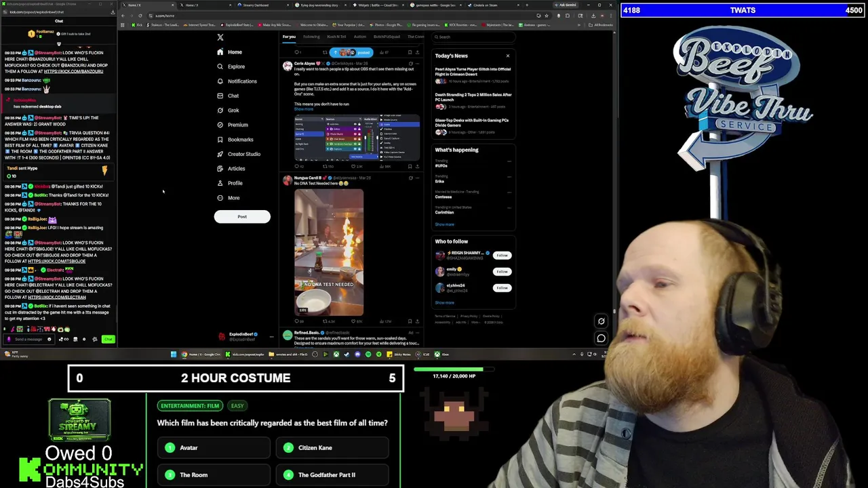The image size is (868, 488).
Task: Switch to the Cinderia on Steam tab
Action: (x=495, y=5)
